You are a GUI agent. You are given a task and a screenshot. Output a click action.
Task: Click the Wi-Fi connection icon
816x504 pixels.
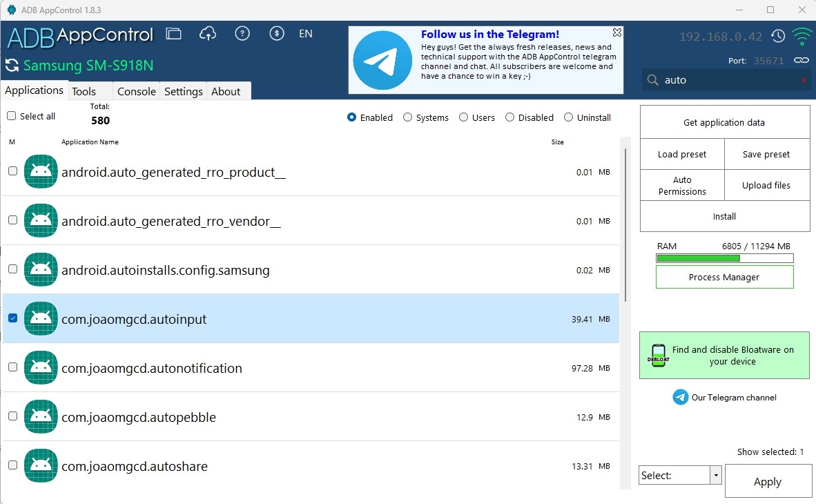click(802, 36)
